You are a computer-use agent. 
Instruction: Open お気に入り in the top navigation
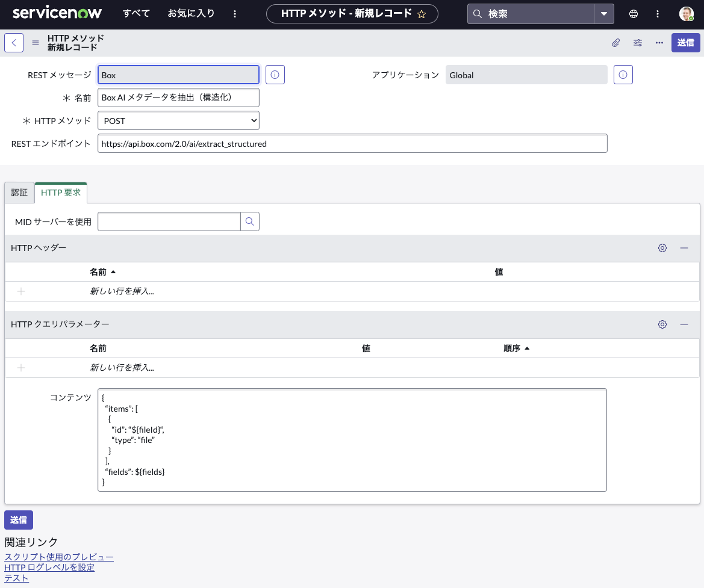tap(192, 13)
